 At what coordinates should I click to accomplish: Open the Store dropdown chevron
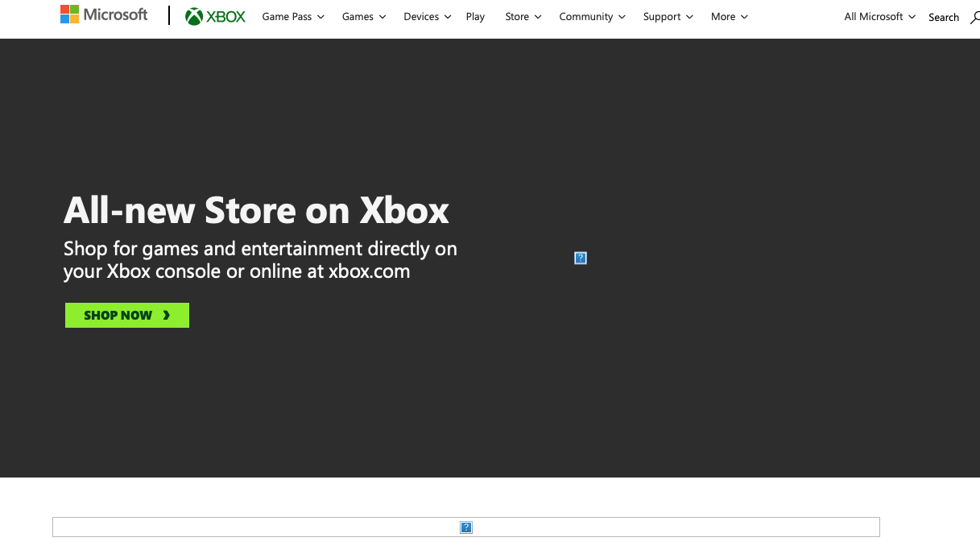[x=537, y=16]
